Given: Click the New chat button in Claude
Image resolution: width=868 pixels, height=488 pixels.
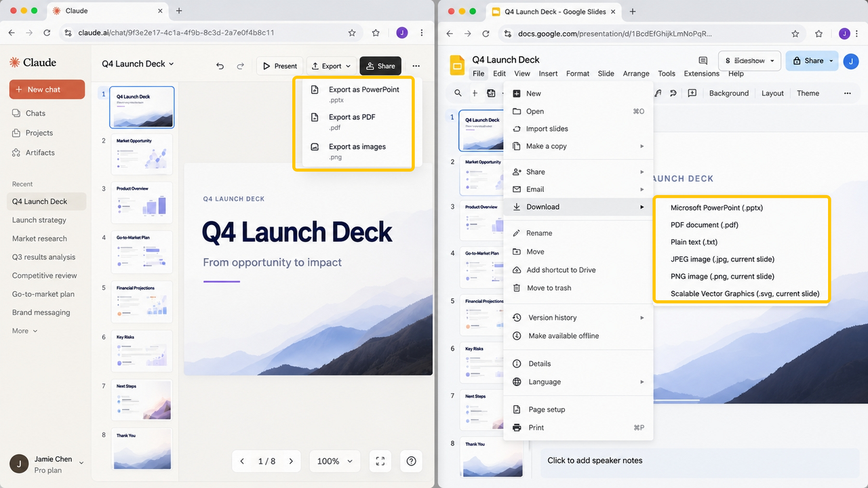Looking at the screenshot, I should tap(47, 89).
